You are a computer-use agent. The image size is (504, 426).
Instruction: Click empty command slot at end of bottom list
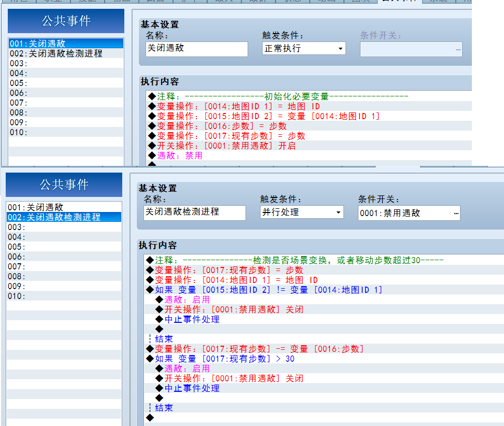click(324, 418)
